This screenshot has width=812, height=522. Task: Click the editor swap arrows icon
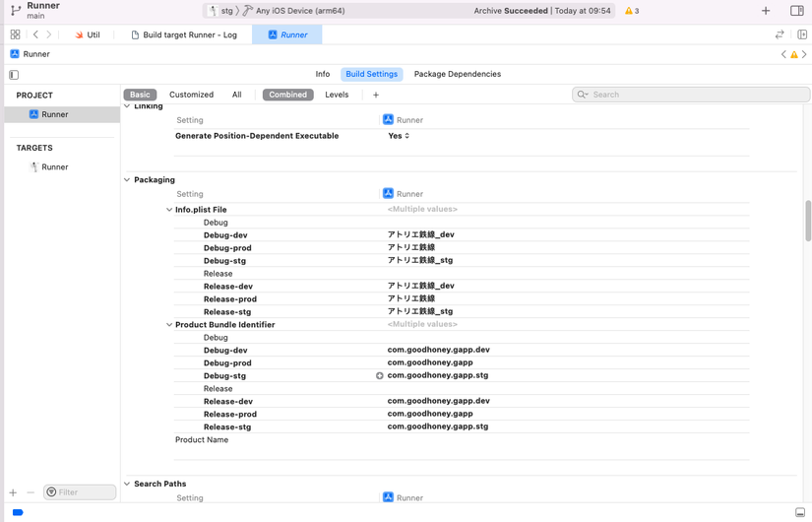[x=780, y=34]
